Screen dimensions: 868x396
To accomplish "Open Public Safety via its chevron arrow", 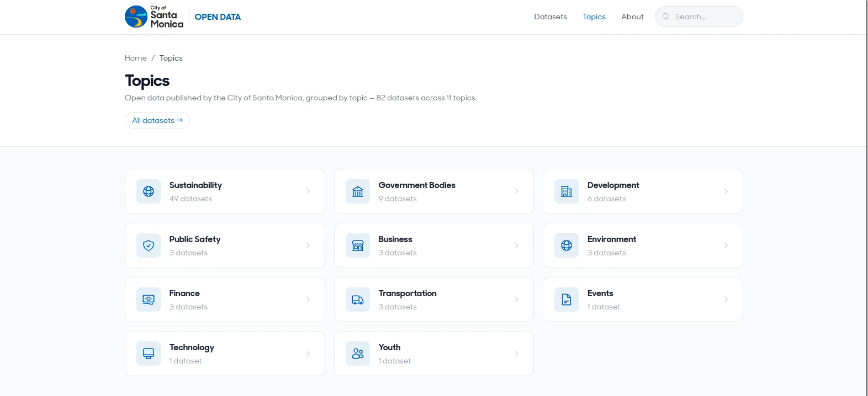I will pyautogui.click(x=308, y=245).
